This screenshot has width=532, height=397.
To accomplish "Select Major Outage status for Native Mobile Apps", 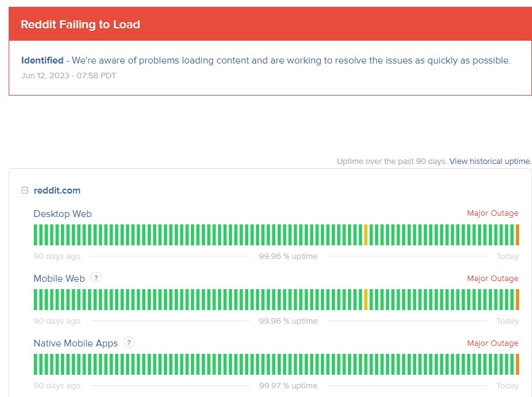I will pyautogui.click(x=493, y=343).
